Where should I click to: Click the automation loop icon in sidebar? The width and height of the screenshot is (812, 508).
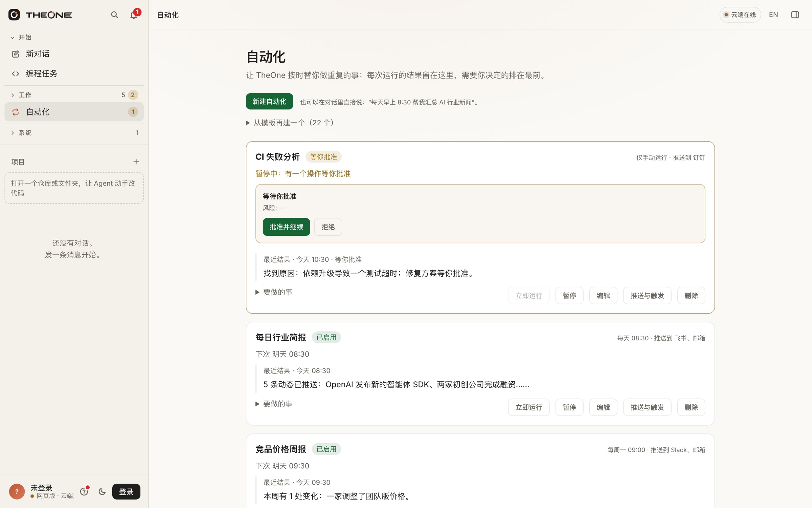16,112
